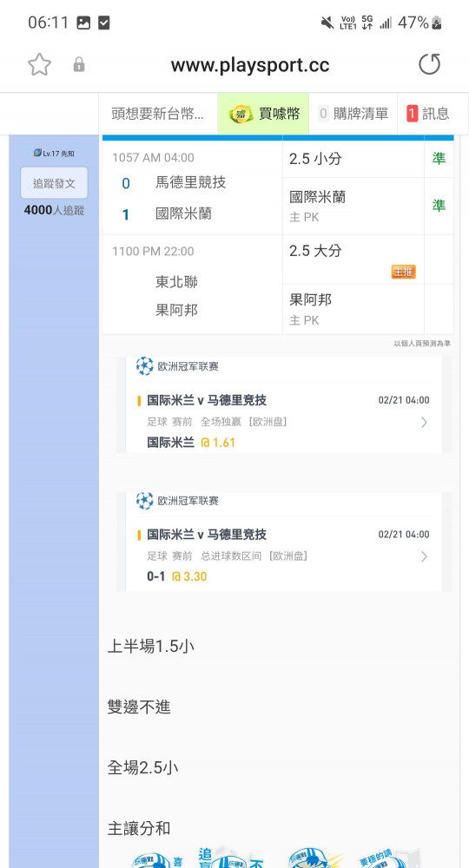Reload the page with refresh icon

click(x=429, y=64)
